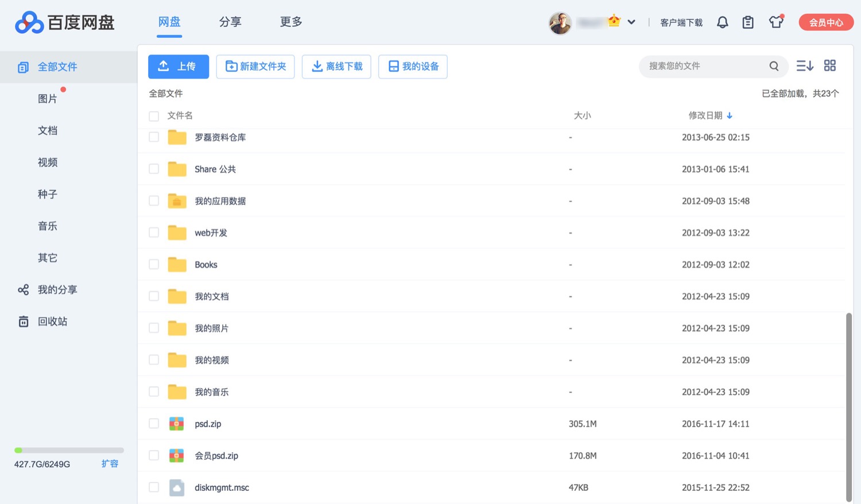Check the select-all files checkbox
Viewport: 861px width, 504px height.
[x=154, y=117]
